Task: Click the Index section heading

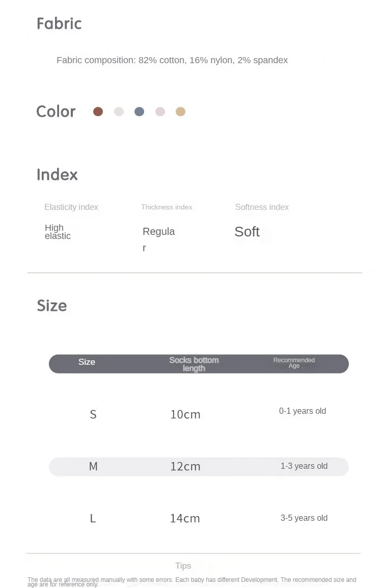Action: 57,175
